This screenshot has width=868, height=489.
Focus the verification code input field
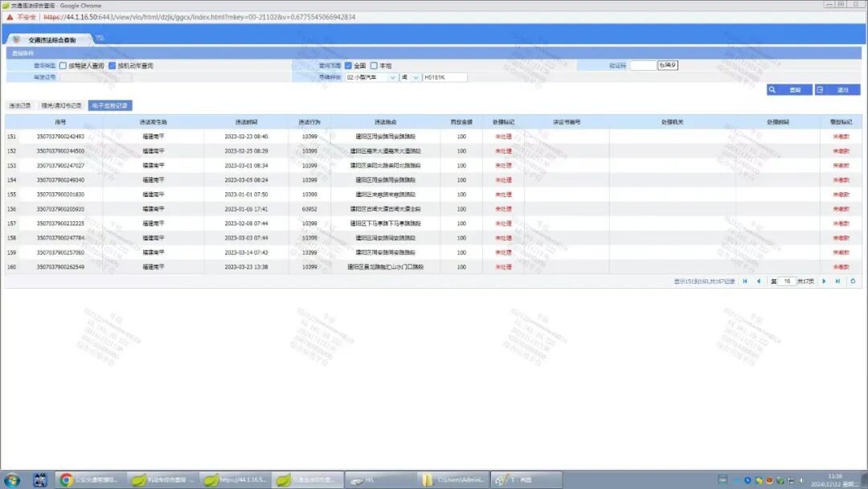point(643,65)
